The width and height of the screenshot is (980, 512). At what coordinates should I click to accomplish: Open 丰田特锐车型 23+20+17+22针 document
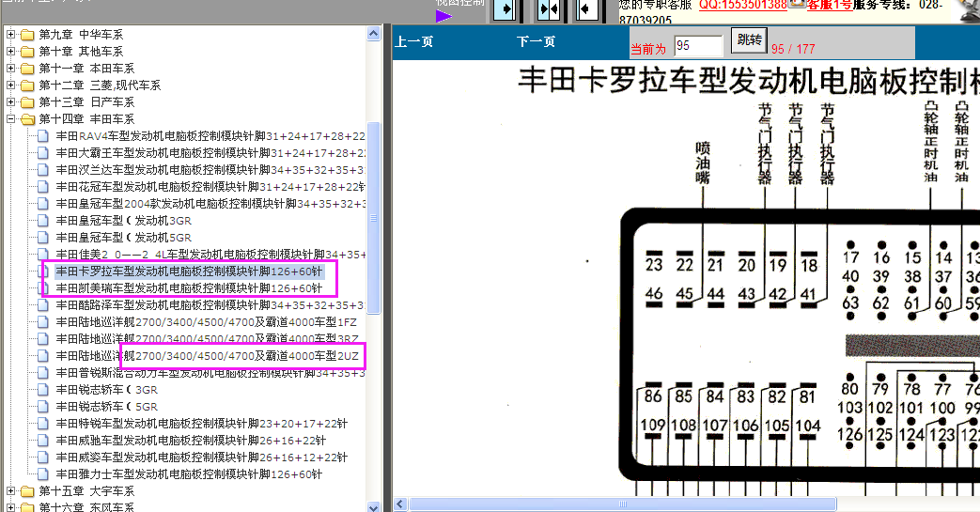201,423
